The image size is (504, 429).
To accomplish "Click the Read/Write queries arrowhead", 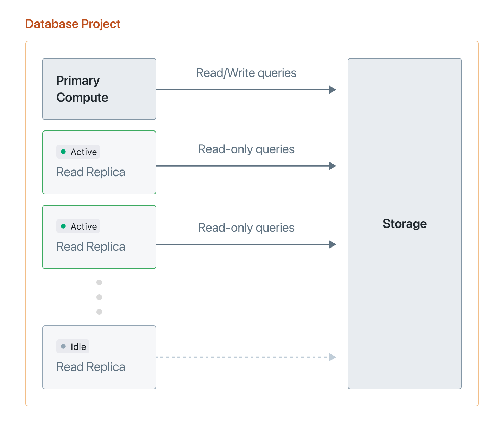I will coord(333,90).
